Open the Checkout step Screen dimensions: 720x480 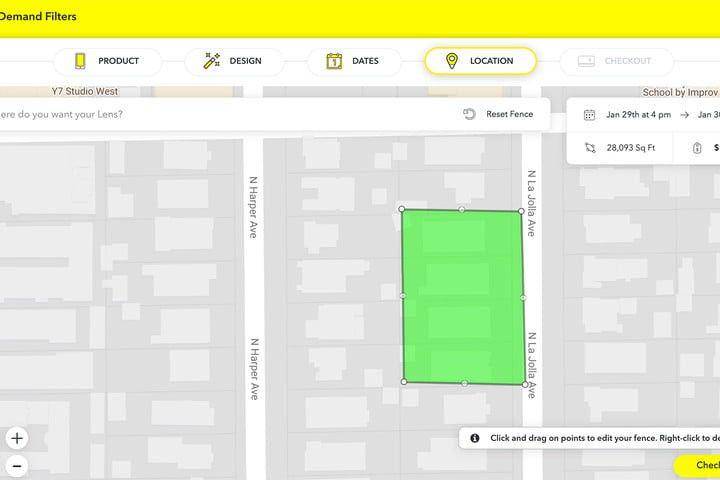(x=616, y=61)
